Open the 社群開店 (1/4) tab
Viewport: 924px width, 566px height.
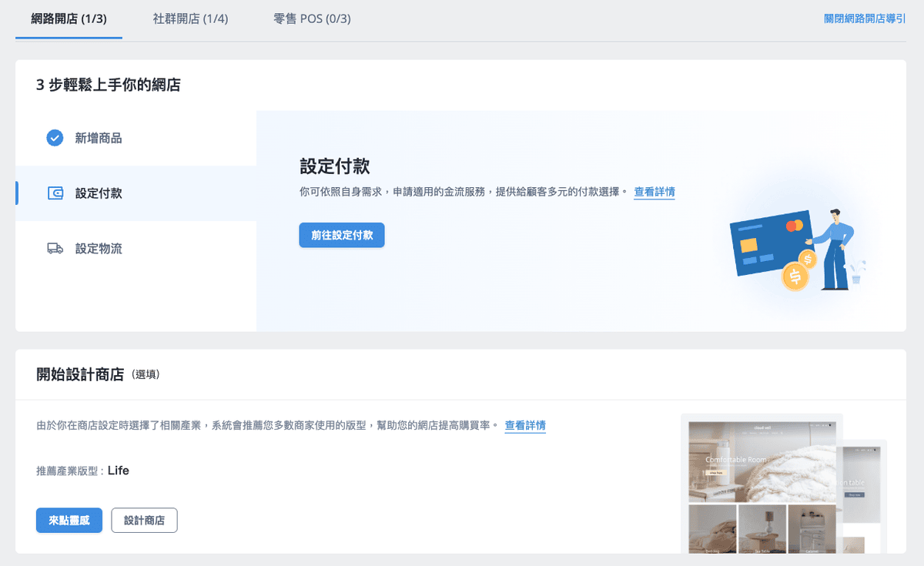tap(190, 18)
